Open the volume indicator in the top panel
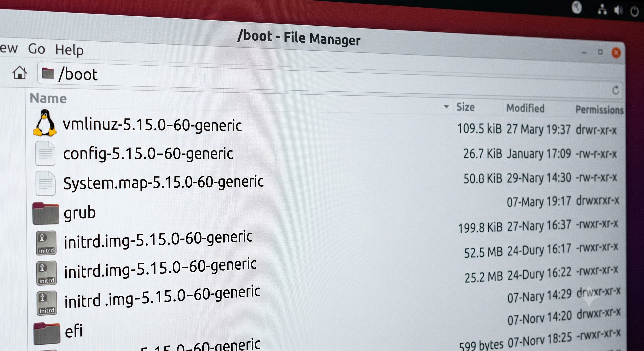Screen dimensions: 644x351 [618, 10]
